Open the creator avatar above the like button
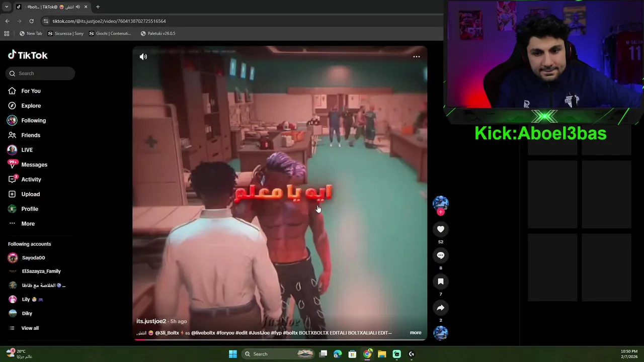This screenshot has height=362, width=644. [441, 203]
